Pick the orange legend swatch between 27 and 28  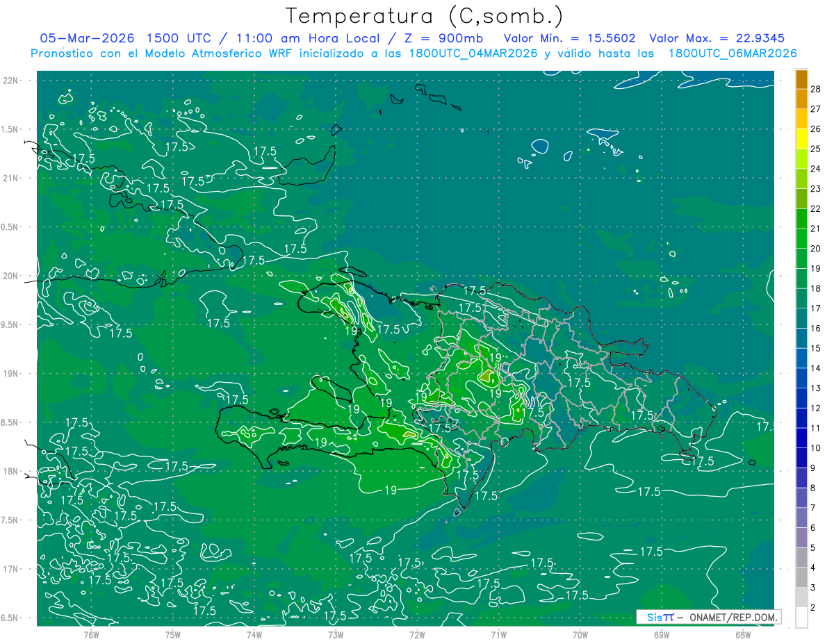point(801,99)
